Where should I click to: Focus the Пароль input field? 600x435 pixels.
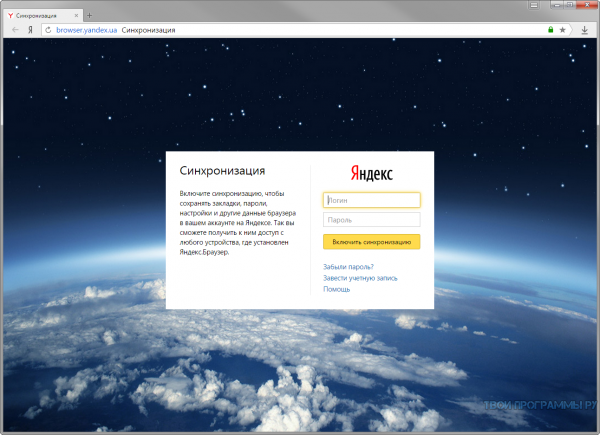click(x=372, y=220)
